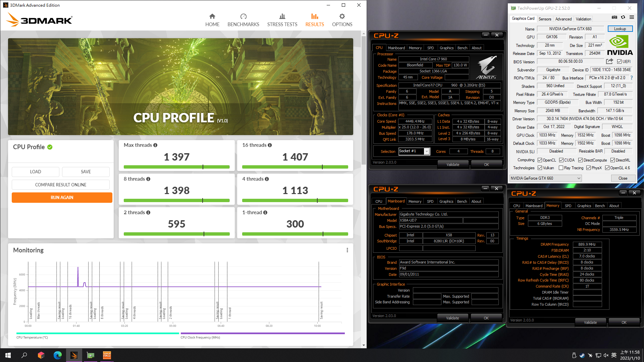Switch to Sensors tab in GPU-Z
This screenshot has width=644, height=362.
545,19
